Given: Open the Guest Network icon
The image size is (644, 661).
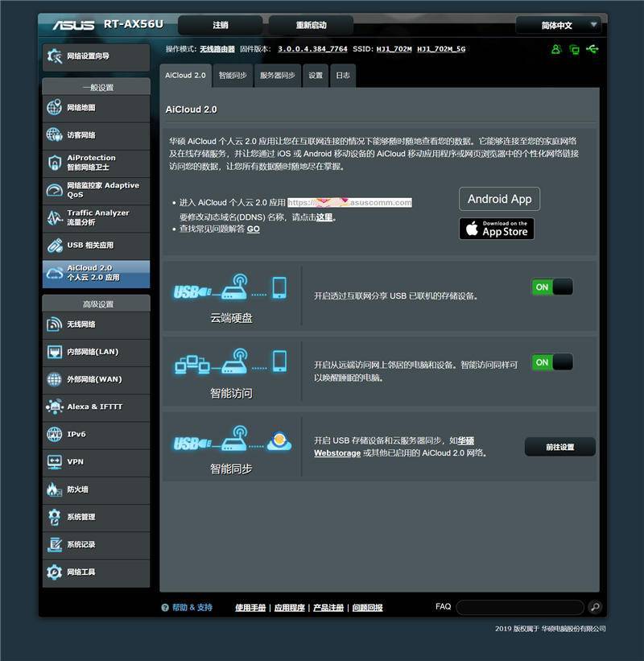Looking at the screenshot, I should point(55,135).
